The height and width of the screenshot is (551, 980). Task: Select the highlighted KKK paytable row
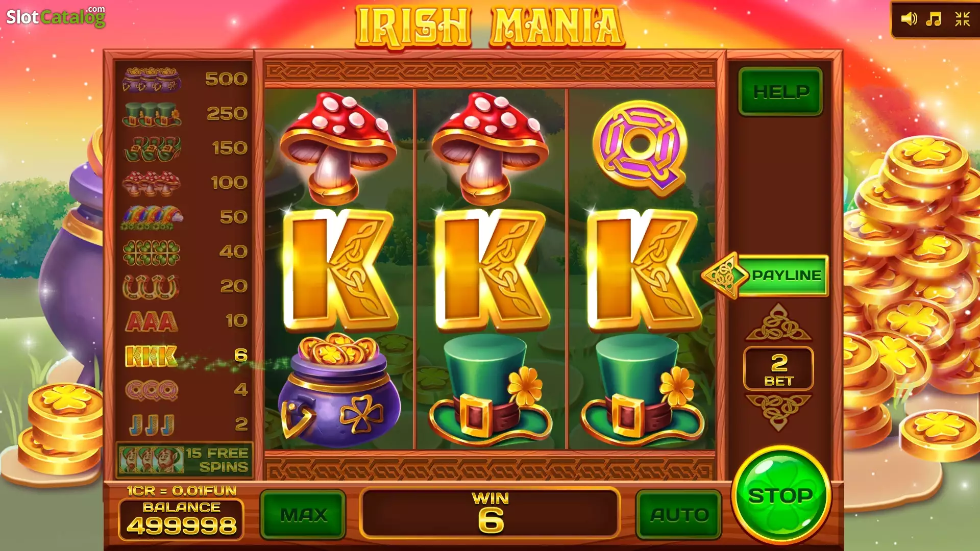tap(186, 356)
